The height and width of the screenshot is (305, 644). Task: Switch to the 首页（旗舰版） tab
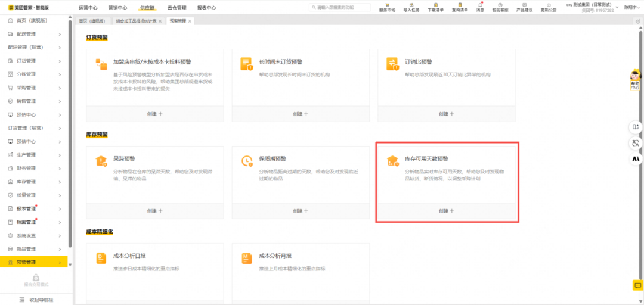(x=92, y=21)
